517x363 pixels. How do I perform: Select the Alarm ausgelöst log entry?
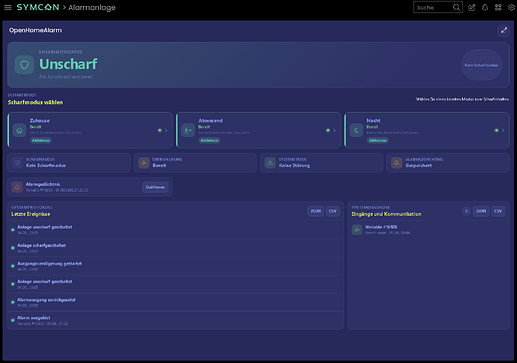coord(176,320)
